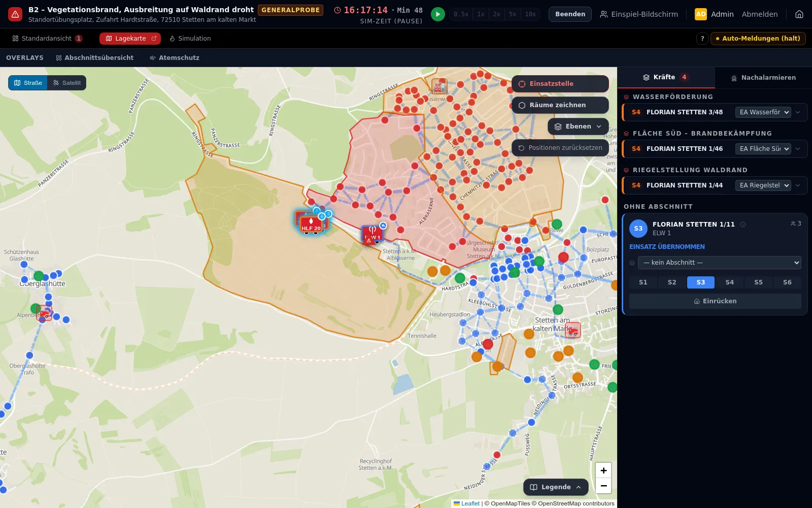
Task: Click the Einsatzstelle button on the map
Action: 560,84
